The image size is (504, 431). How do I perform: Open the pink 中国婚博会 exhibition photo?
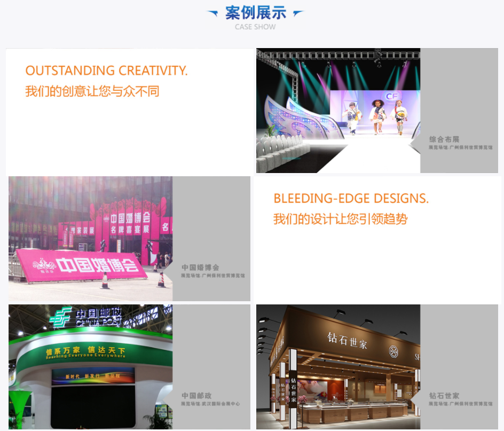coord(91,239)
